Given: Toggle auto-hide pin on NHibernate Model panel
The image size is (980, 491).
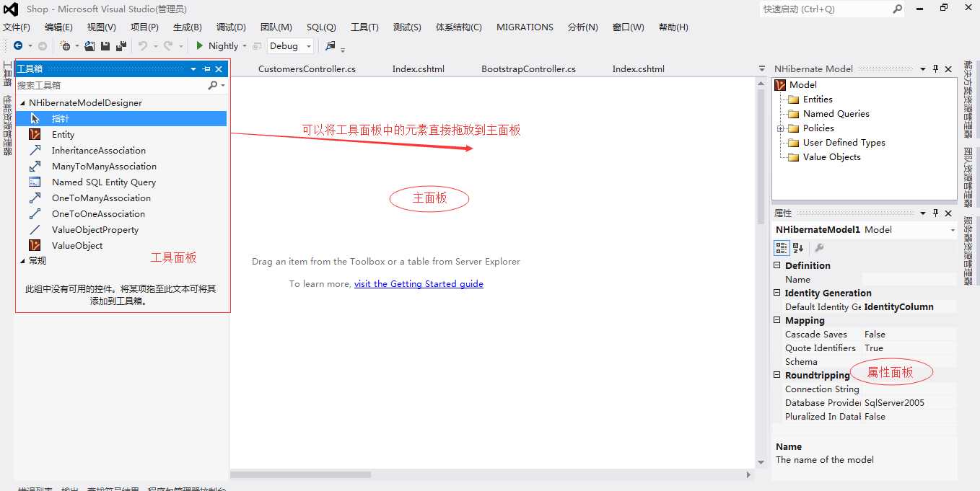Looking at the screenshot, I should click(936, 68).
